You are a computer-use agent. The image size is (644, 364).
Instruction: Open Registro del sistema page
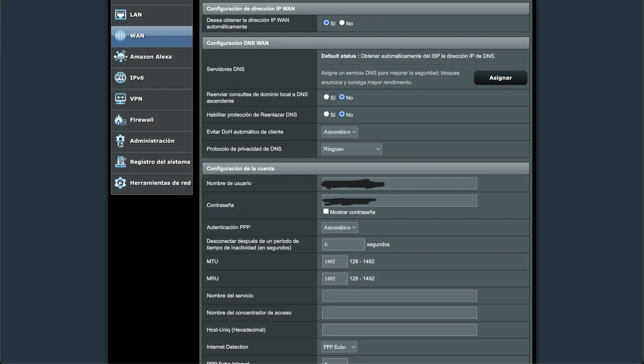point(152,163)
